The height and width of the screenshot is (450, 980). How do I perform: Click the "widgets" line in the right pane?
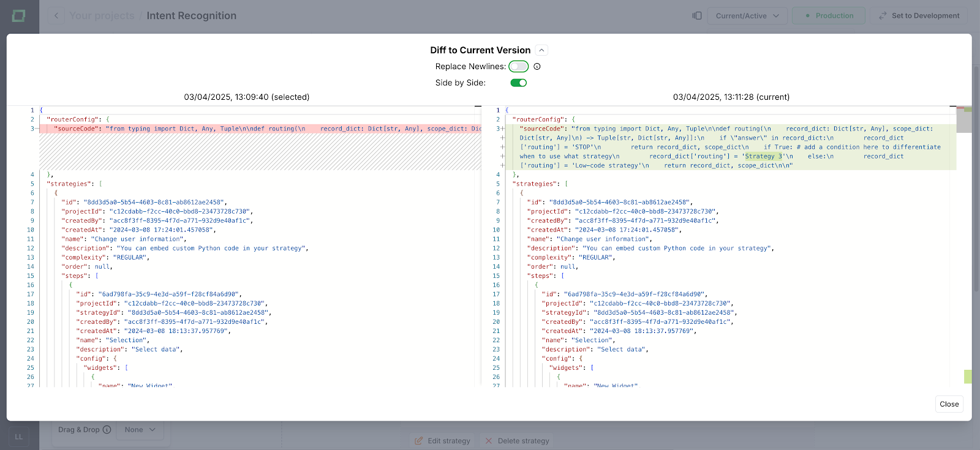571,368
